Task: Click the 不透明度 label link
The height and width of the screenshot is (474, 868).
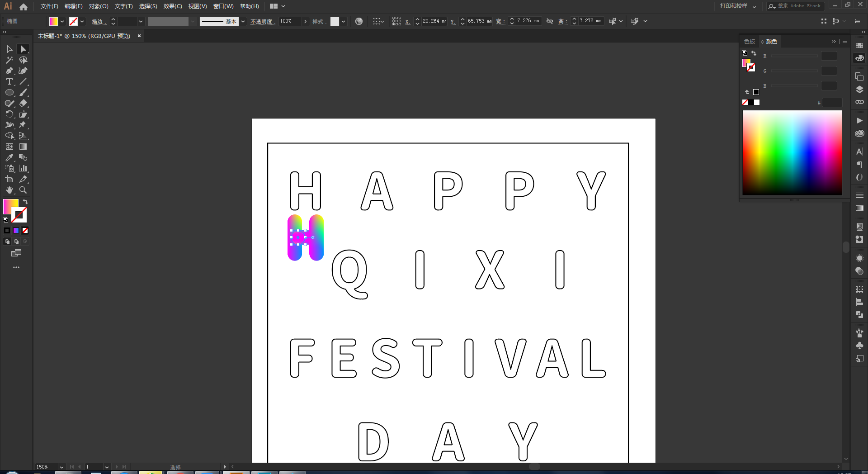Action: [x=263, y=21]
